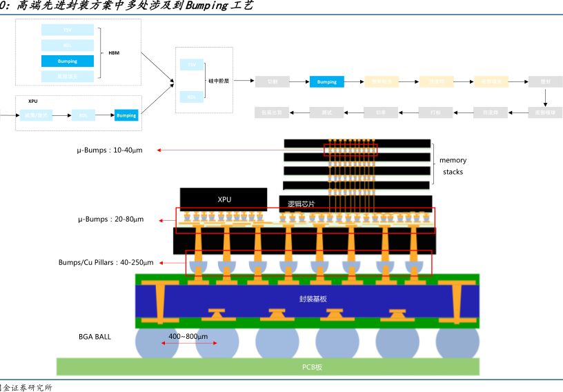563x392 pixels.
Task: Click the Bumping box in the HBM group
Action: (x=68, y=61)
